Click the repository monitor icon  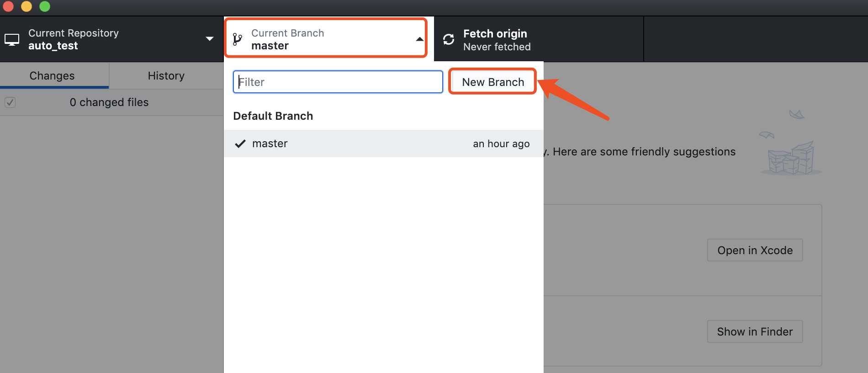12,40
